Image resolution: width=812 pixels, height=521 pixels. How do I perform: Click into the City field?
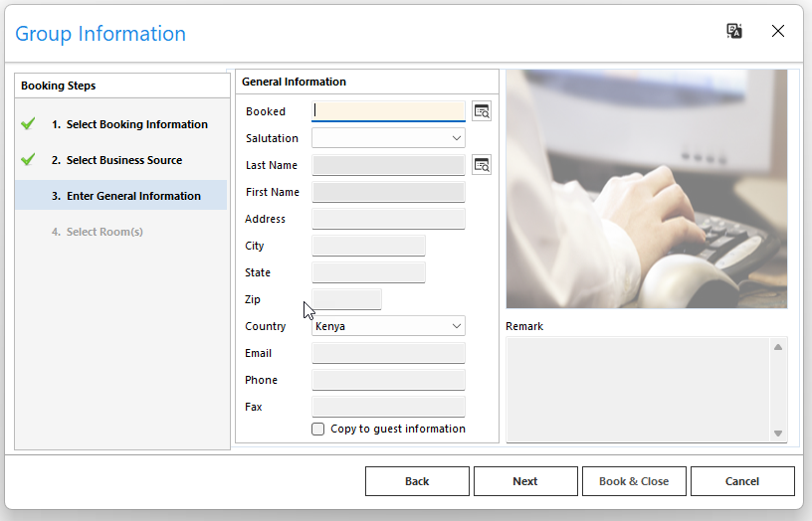369,246
